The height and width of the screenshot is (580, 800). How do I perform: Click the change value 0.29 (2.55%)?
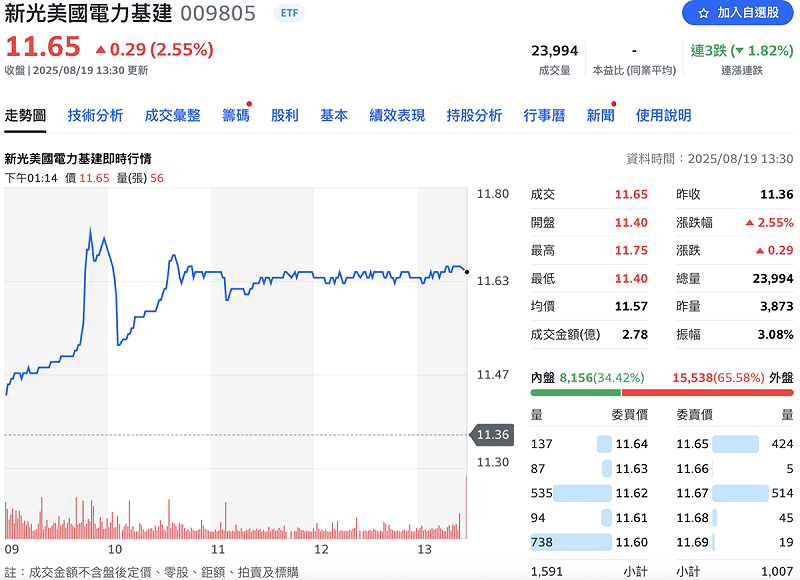(x=155, y=49)
